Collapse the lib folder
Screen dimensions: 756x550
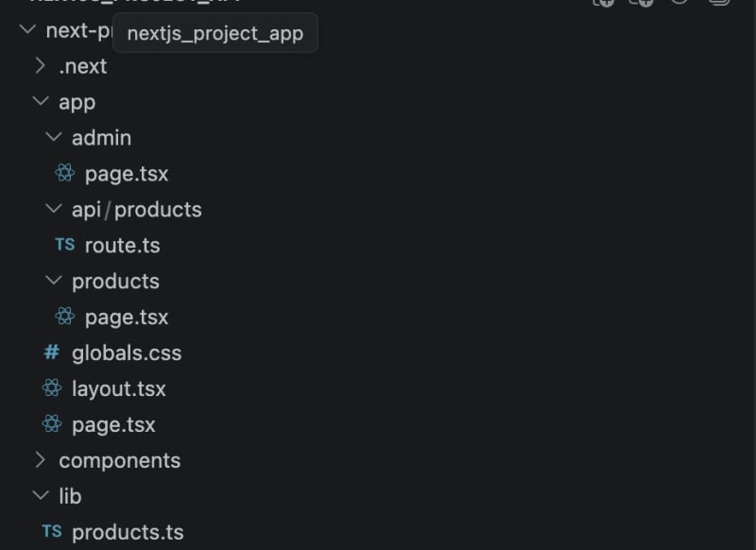tap(41, 495)
